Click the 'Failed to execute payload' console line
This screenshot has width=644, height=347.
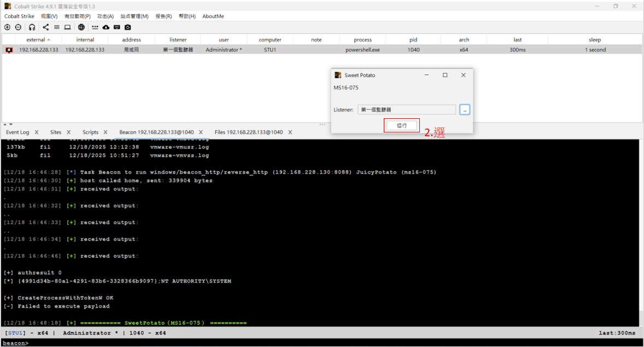click(57, 306)
